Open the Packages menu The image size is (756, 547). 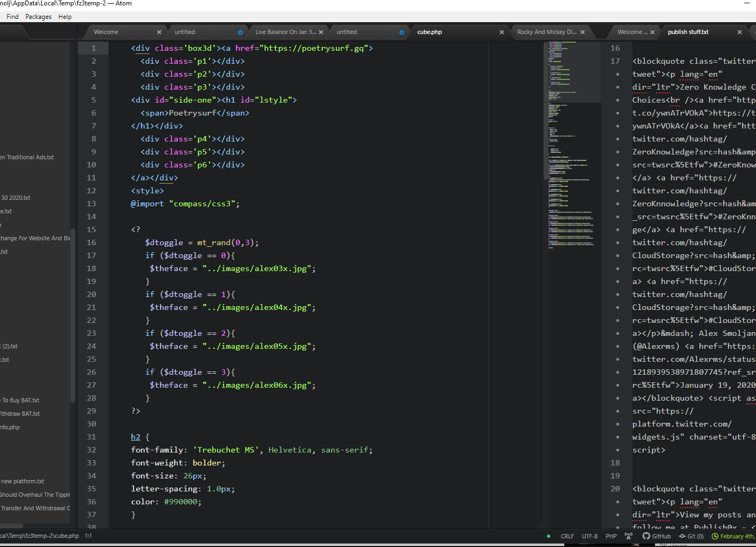tap(38, 17)
